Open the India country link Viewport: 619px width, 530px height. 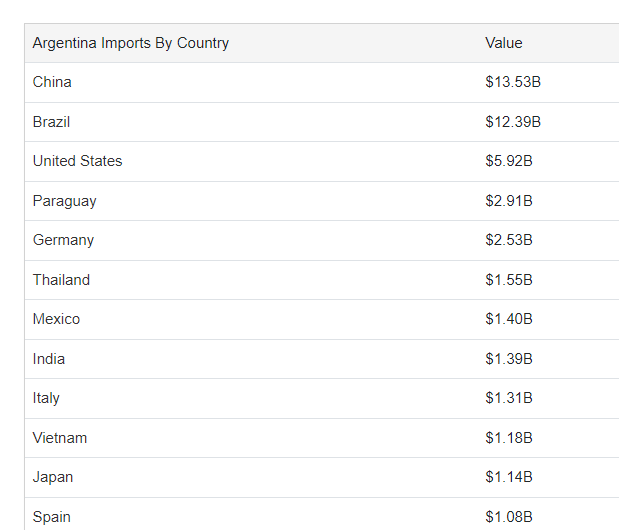49,359
